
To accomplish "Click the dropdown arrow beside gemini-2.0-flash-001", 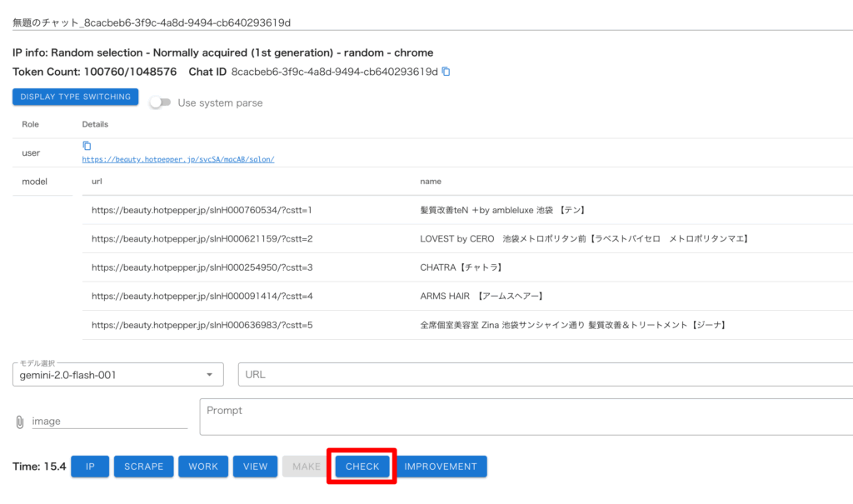I will click(209, 375).
